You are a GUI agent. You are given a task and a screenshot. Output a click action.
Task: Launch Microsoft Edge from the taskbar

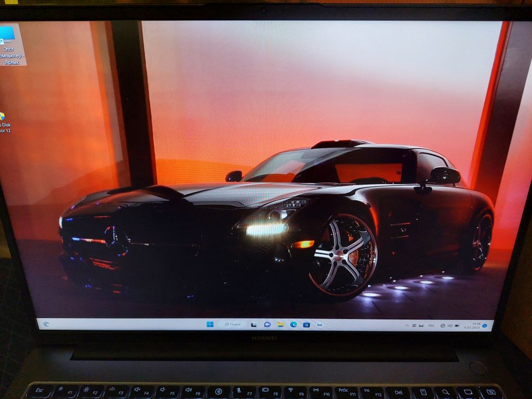[294, 324]
